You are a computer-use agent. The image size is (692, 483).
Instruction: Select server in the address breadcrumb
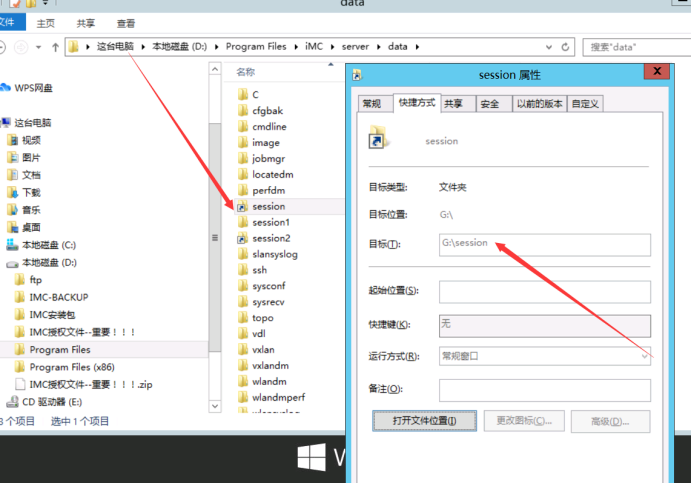pyautogui.click(x=355, y=46)
